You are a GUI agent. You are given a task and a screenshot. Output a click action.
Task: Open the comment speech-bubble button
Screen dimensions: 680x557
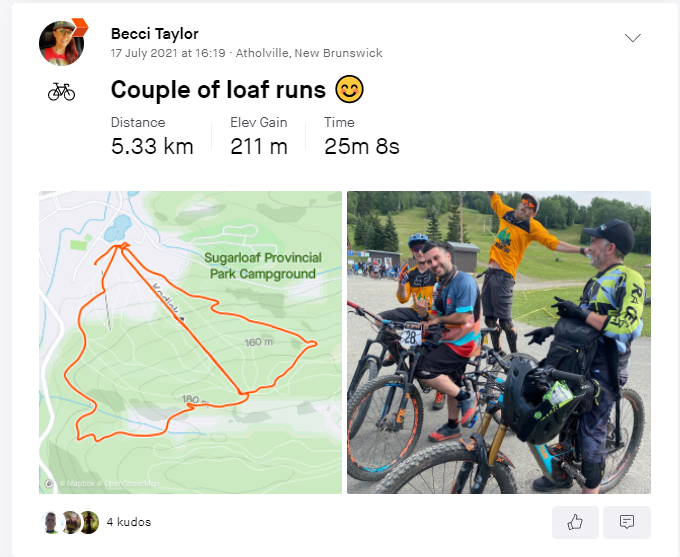(x=627, y=522)
